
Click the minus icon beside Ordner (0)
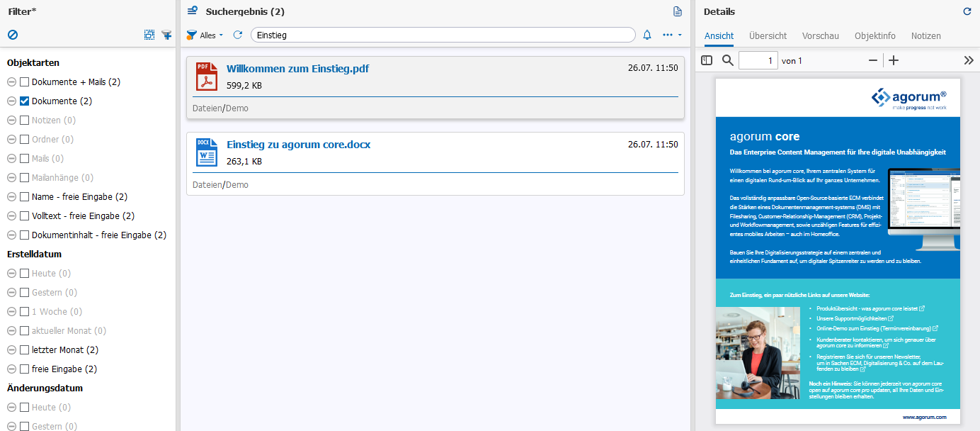click(12, 140)
